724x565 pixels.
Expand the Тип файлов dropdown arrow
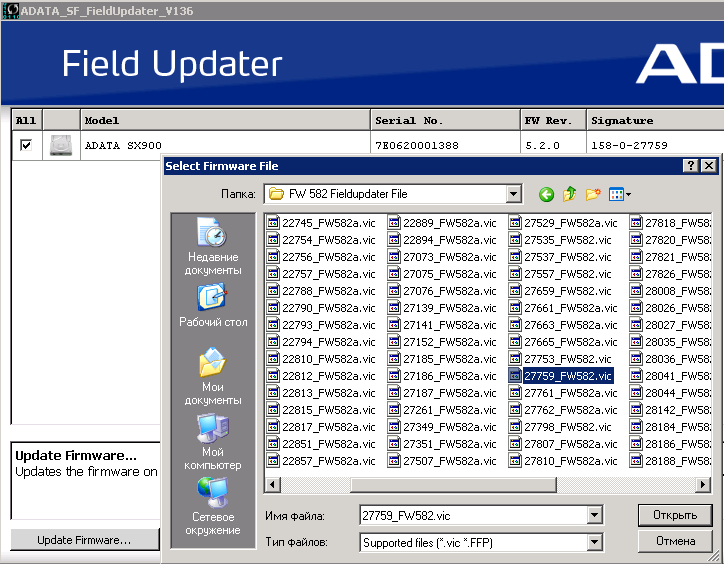(x=595, y=542)
